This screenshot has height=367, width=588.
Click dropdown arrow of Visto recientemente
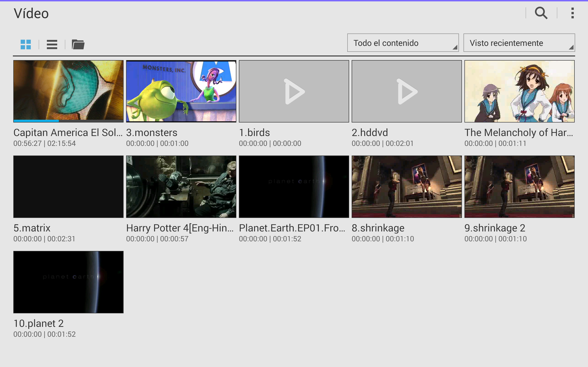571,47
